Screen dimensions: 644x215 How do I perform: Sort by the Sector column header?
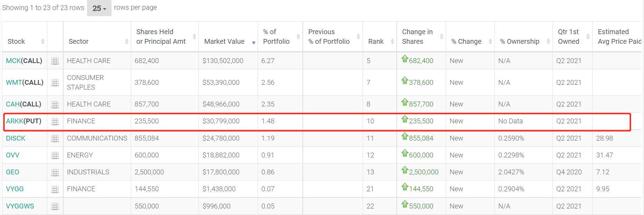pos(78,41)
